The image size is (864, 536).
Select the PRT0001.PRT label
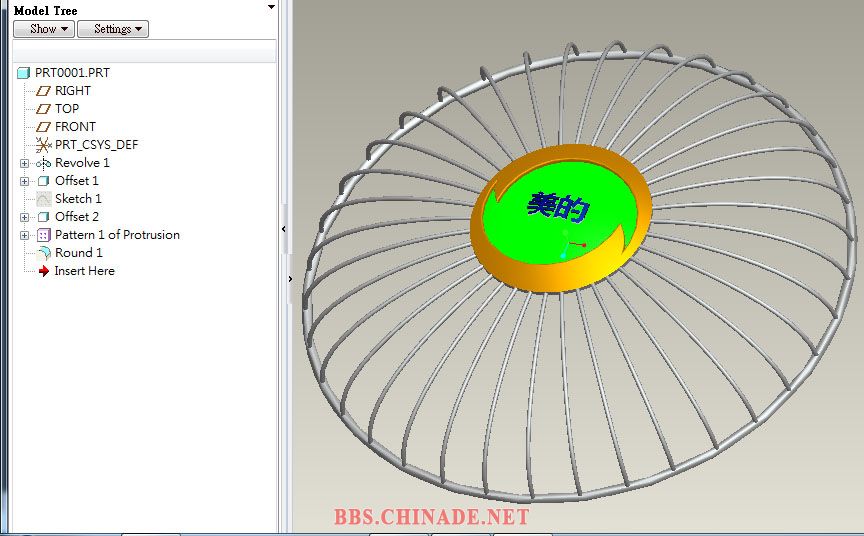coord(72,73)
